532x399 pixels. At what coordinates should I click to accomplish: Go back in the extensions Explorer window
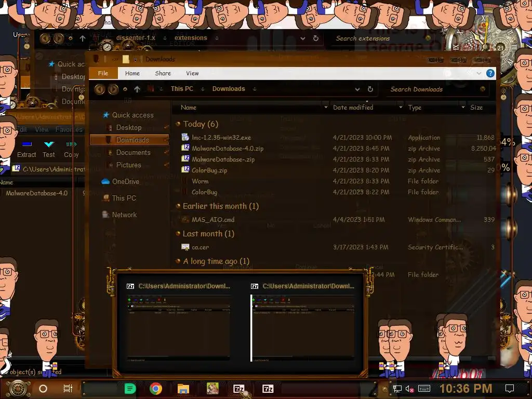click(x=45, y=38)
